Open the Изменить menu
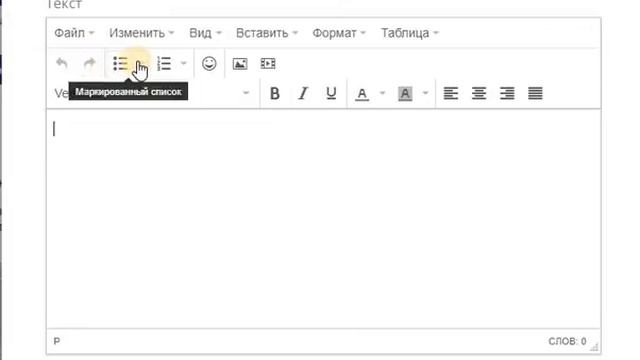 pos(142,33)
